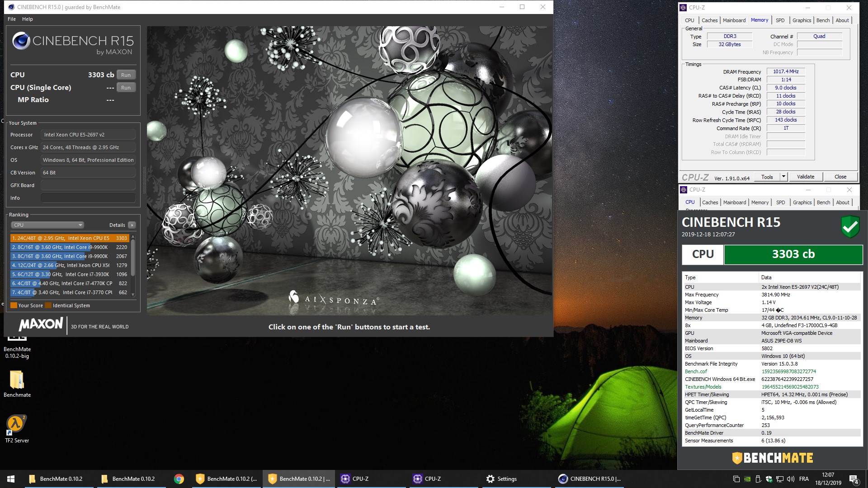This screenshot has width=868, height=488.
Task: Open Caches tab in upper CPU-Z window
Action: (x=709, y=20)
